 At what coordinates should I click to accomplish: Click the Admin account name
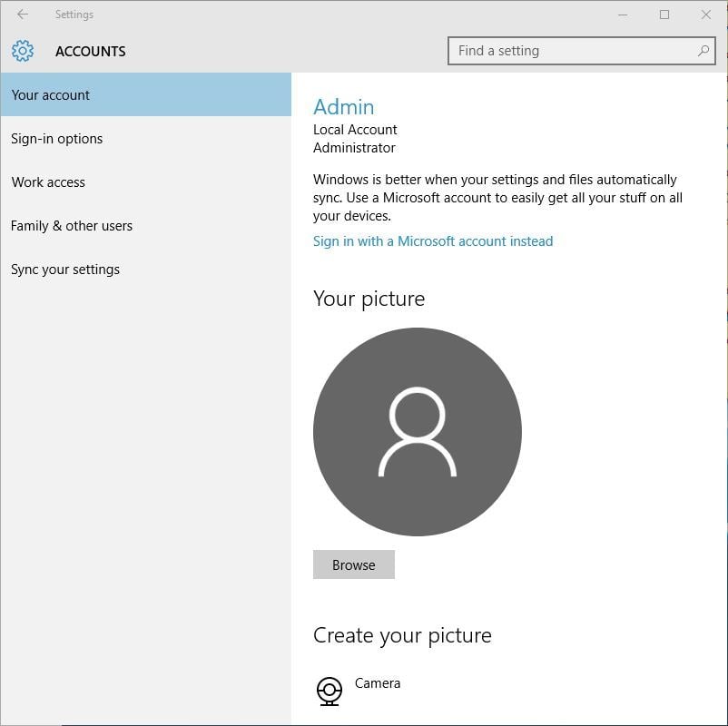click(x=343, y=107)
